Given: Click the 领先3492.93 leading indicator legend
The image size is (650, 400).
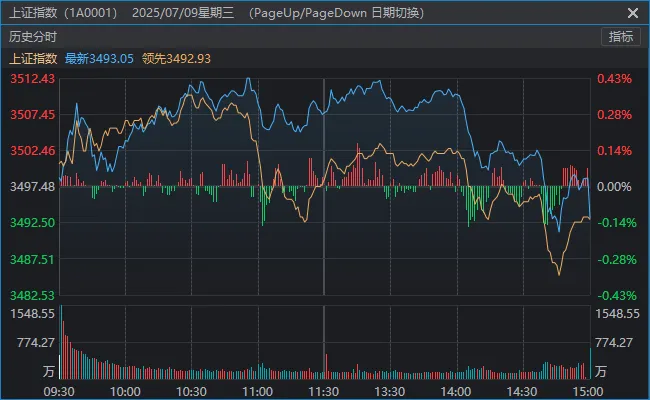Looking at the screenshot, I should point(177,59).
